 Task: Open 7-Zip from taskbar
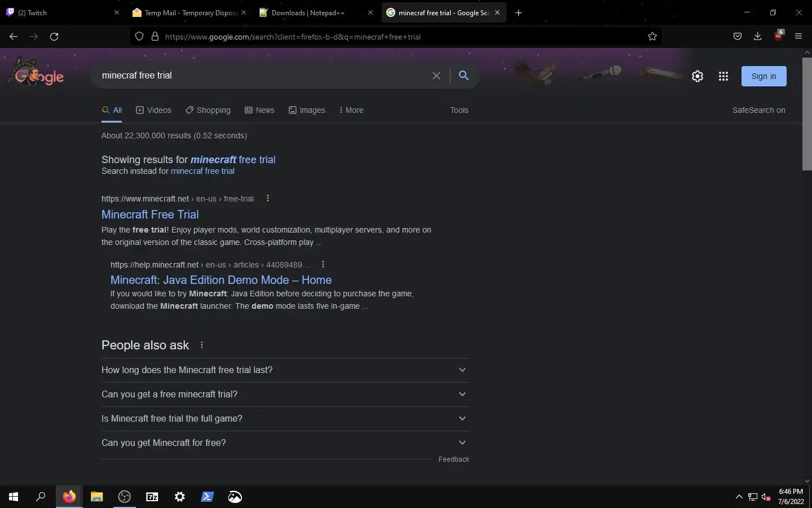152,497
